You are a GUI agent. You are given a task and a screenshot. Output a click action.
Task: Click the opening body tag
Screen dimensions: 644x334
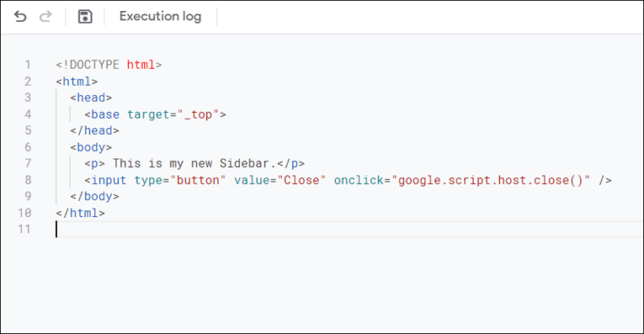(x=91, y=148)
